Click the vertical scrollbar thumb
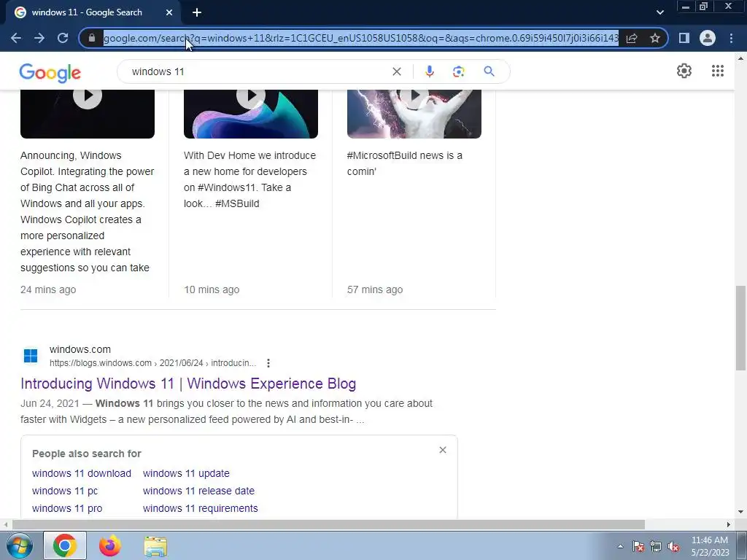 [x=740, y=327]
